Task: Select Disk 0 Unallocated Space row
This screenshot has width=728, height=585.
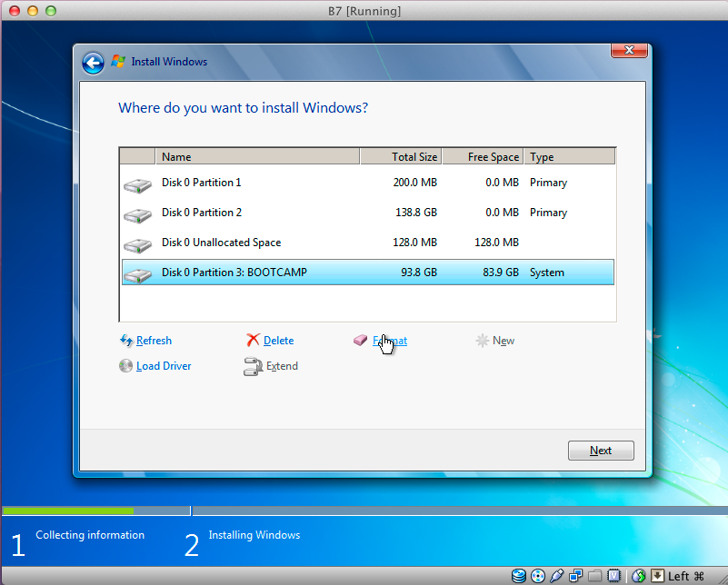Action: point(368,243)
